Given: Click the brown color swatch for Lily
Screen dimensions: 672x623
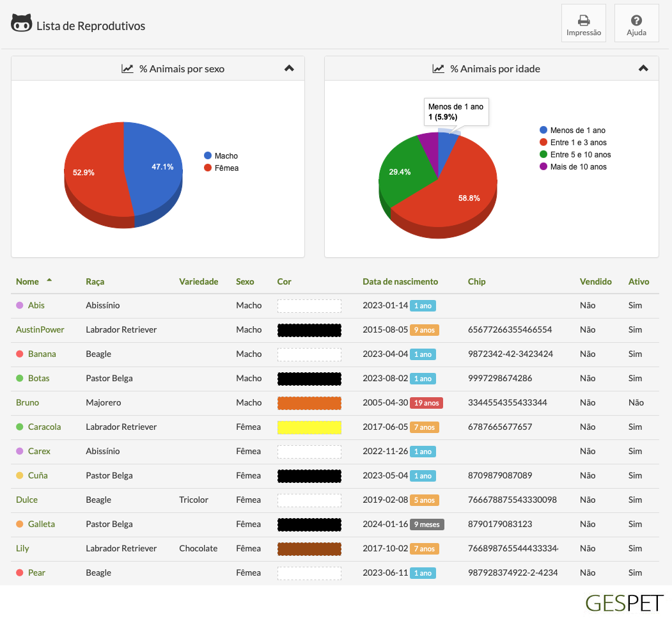Looking at the screenshot, I should pos(309,549).
